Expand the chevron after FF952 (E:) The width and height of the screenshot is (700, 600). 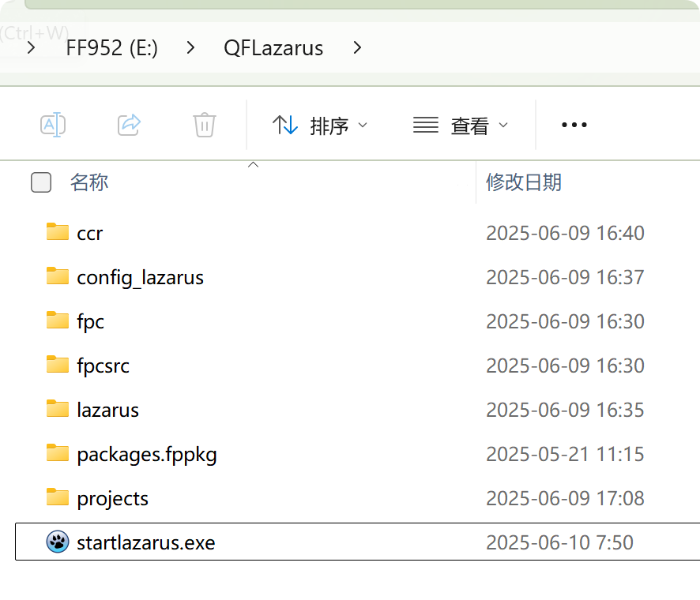click(190, 48)
